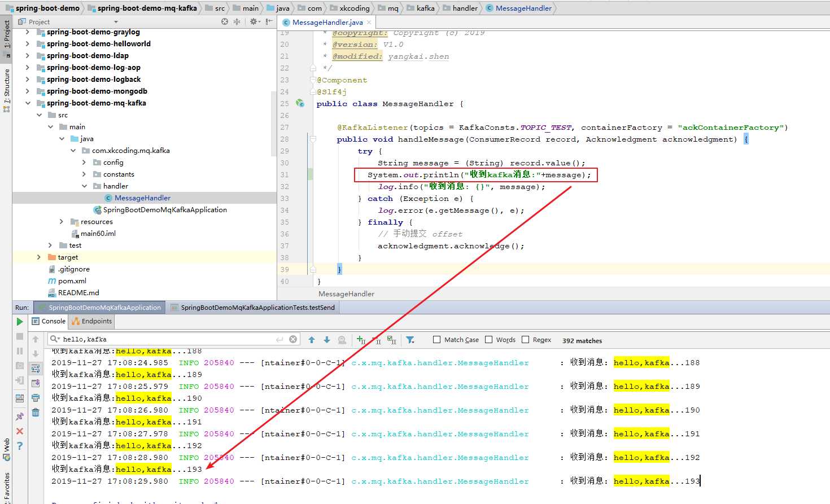
Task: Pin the current Run tab
Action: (x=19, y=416)
